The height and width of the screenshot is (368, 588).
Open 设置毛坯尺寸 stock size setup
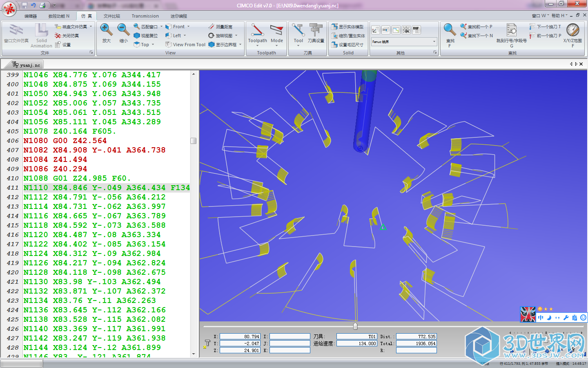(347, 45)
